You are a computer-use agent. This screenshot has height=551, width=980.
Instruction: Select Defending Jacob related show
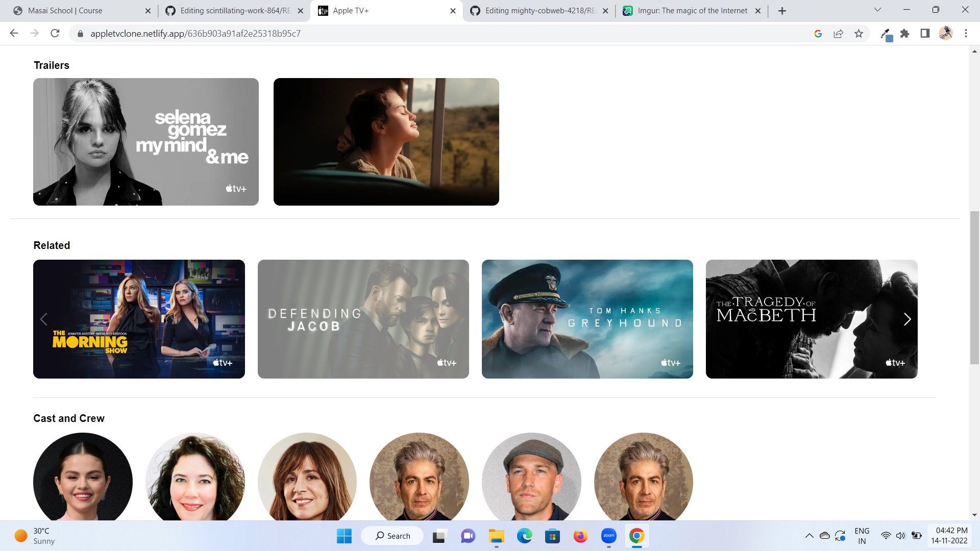click(x=363, y=319)
